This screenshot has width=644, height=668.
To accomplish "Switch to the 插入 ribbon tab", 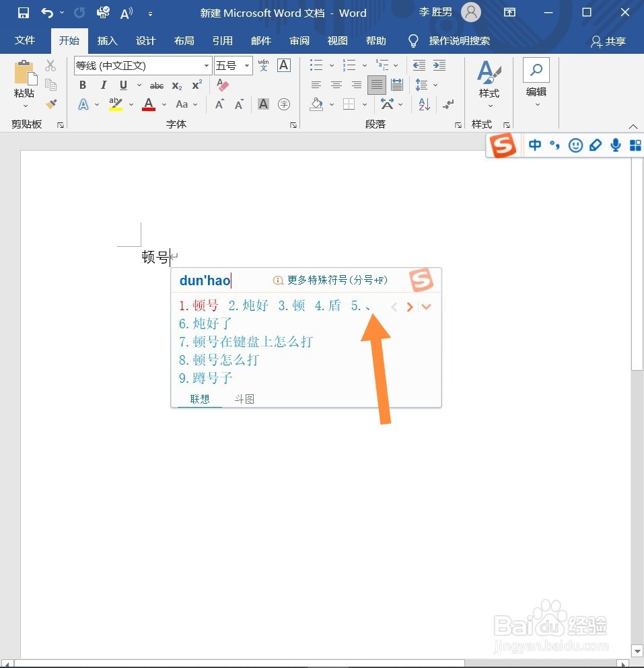I will 107,40.
